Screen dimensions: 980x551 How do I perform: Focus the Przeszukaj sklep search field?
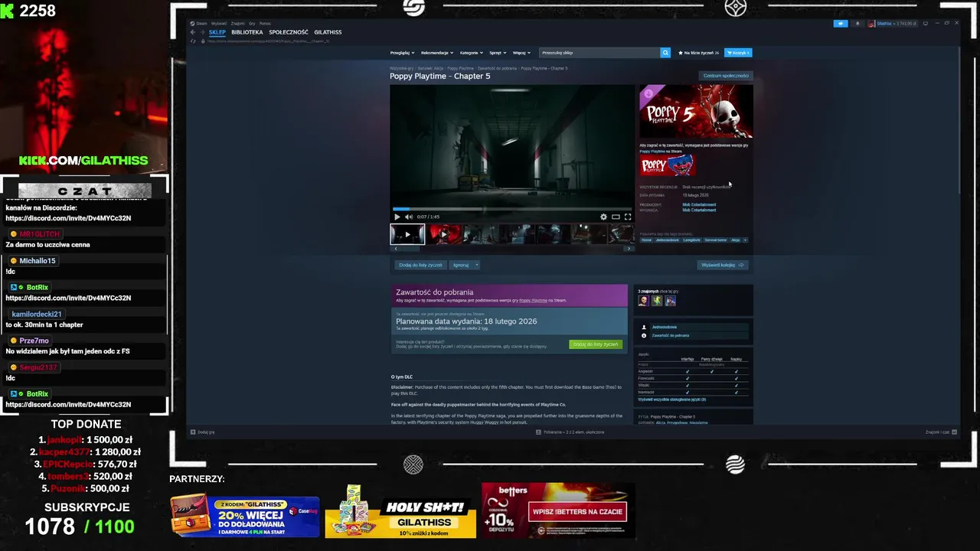coord(599,53)
